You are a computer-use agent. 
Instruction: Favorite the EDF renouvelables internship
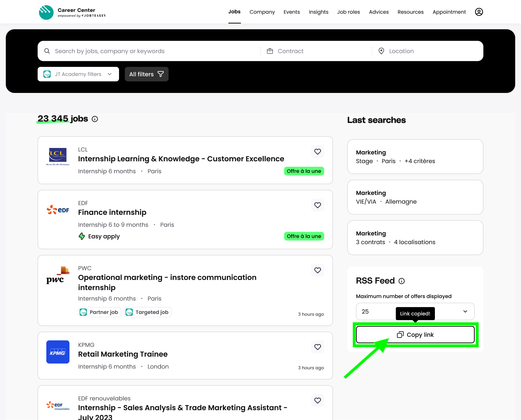coord(318,400)
